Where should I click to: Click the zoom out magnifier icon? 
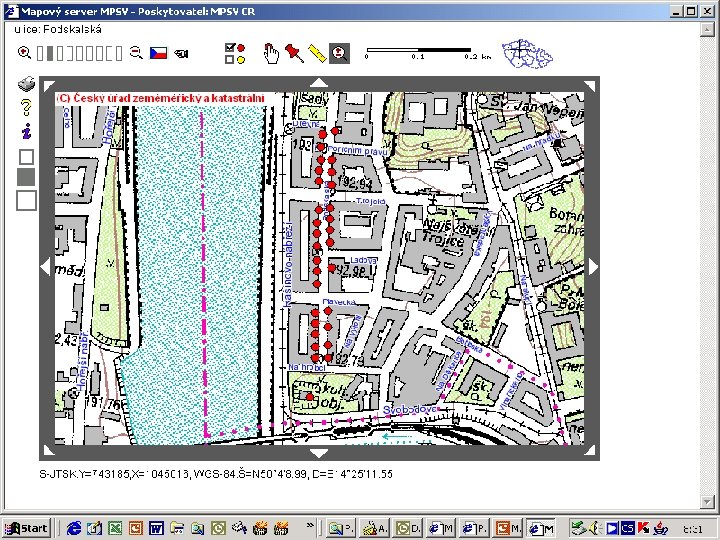pos(137,53)
